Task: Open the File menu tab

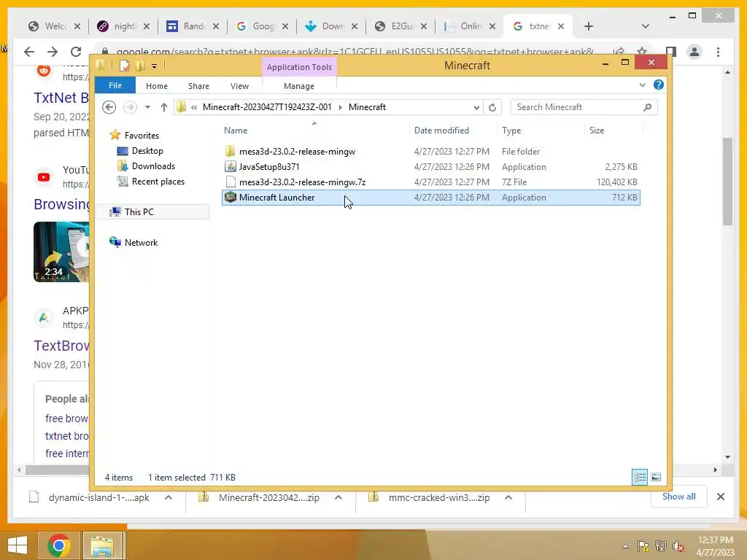Action: (115, 85)
